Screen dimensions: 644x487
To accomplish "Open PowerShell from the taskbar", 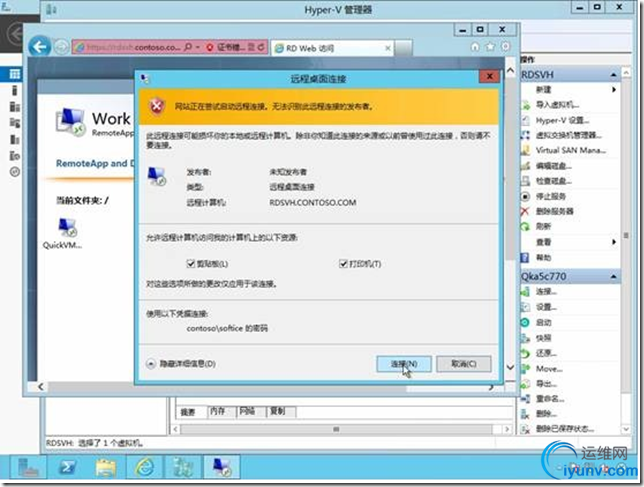I will click(x=66, y=467).
